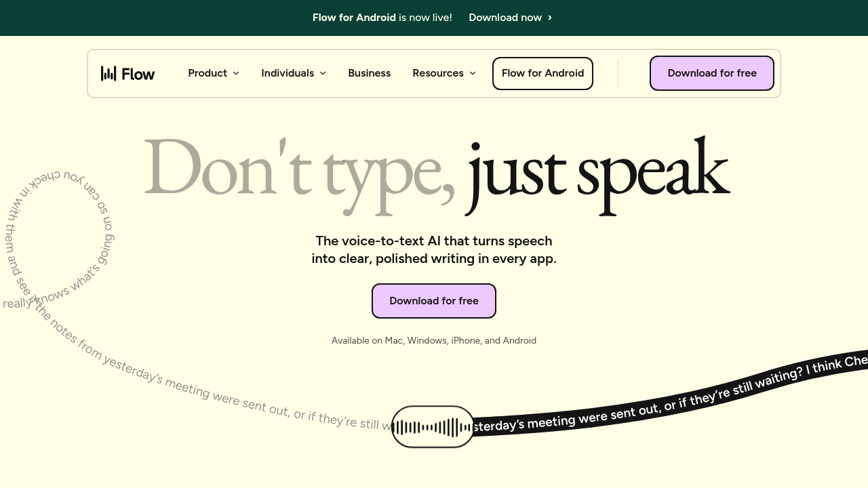Click the Flow for Android announcement text
Image resolution: width=868 pixels, height=488 pixels.
(353, 18)
